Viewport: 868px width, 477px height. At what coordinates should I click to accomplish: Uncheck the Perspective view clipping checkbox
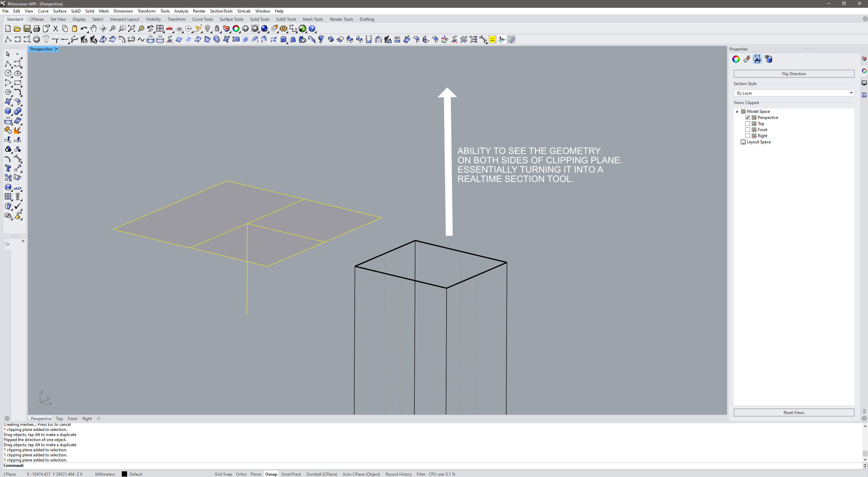(x=748, y=118)
